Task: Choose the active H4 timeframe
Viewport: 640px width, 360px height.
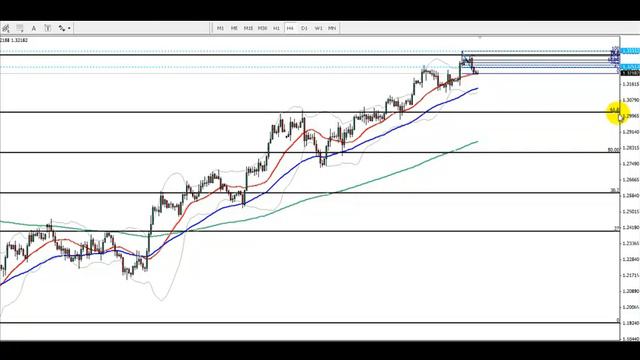Action: [x=290, y=28]
